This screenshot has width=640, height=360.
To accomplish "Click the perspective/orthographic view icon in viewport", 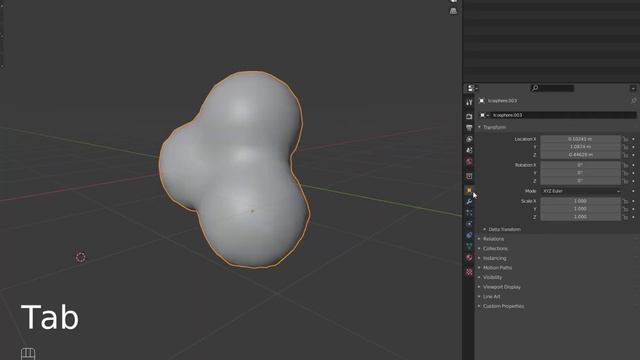I will click(453, 11).
